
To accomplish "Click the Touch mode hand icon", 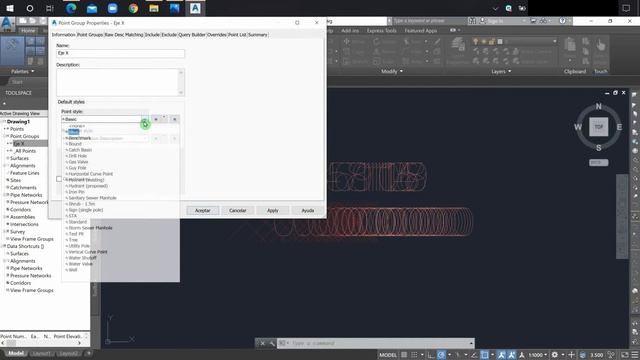I will click(600, 46).
